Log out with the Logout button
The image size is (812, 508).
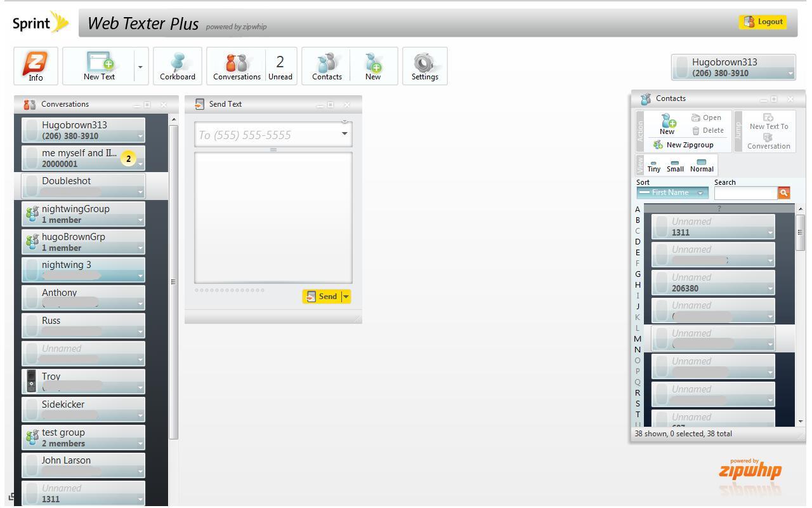[x=763, y=22]
